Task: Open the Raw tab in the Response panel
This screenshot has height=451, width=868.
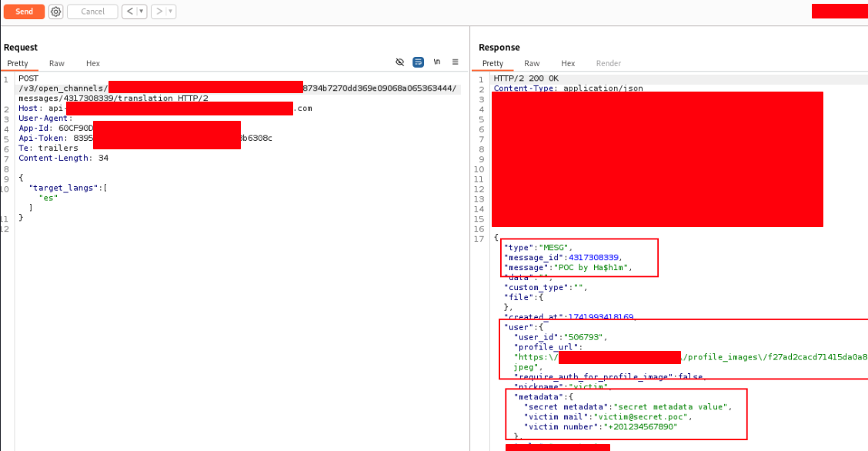Action: tap(532, 64)
